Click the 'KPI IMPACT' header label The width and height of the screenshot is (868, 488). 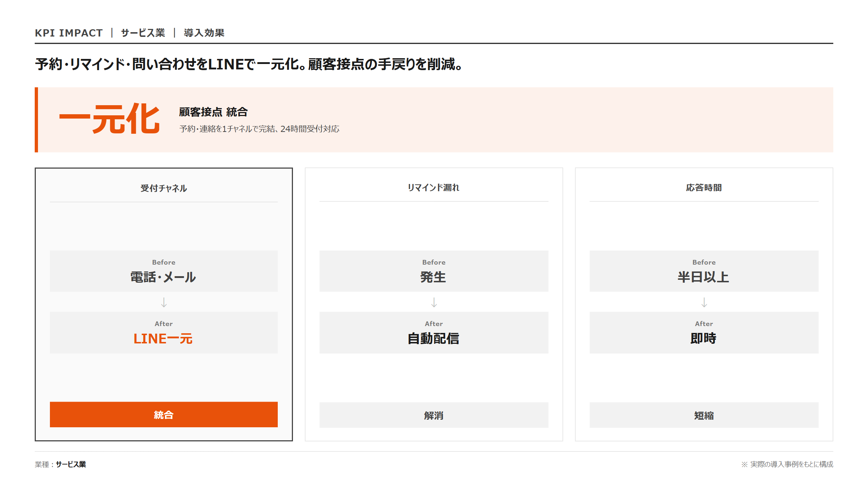click(69, 33)
